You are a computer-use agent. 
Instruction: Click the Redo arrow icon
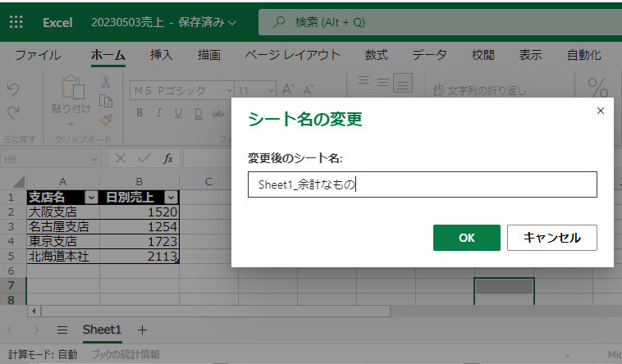tap(12, 113)
